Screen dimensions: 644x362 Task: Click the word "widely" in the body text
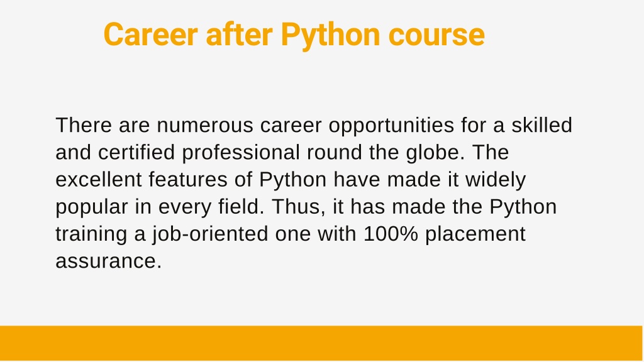[496, 180]
